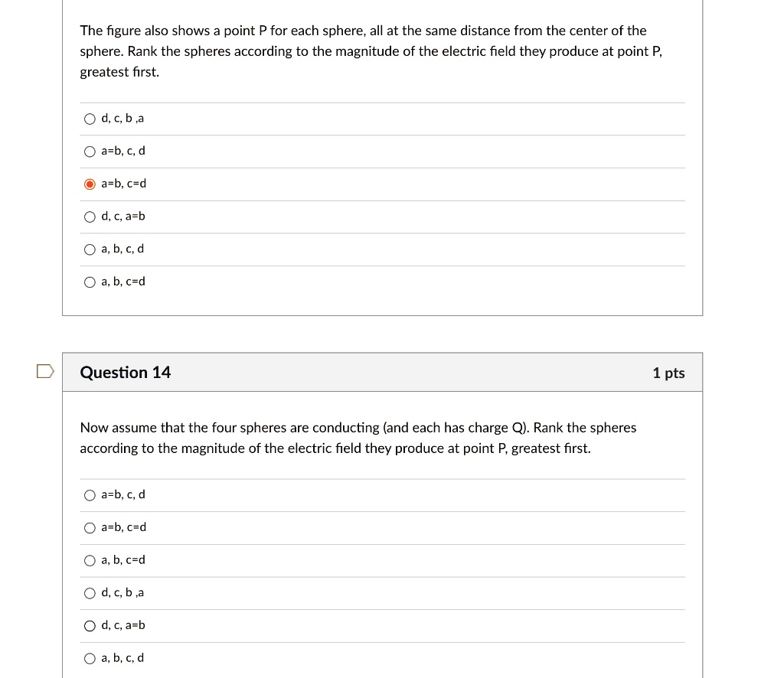Image resolution: width=784 pixels, height=678 pixels.
Task: Click the 'Question 14' heading
Action: (126, 373)
